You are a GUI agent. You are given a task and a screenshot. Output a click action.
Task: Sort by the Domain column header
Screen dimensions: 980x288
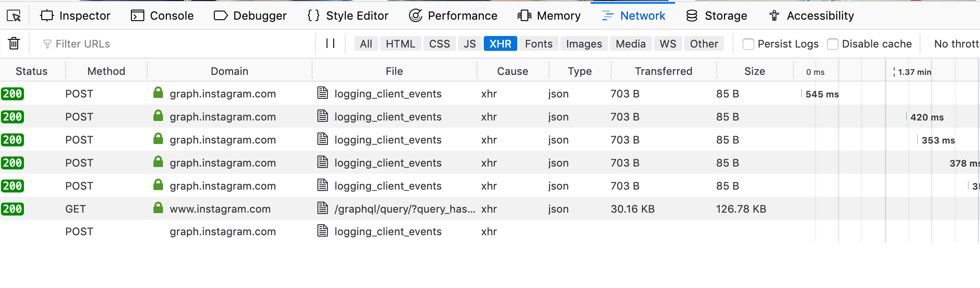[x=230, y=71]
